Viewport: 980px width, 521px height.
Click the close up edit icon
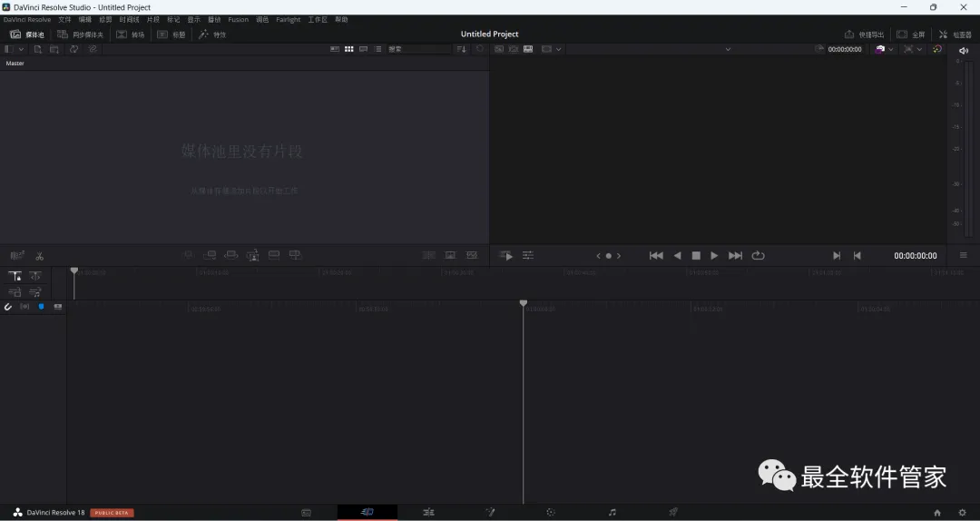(x=252, y=254)
